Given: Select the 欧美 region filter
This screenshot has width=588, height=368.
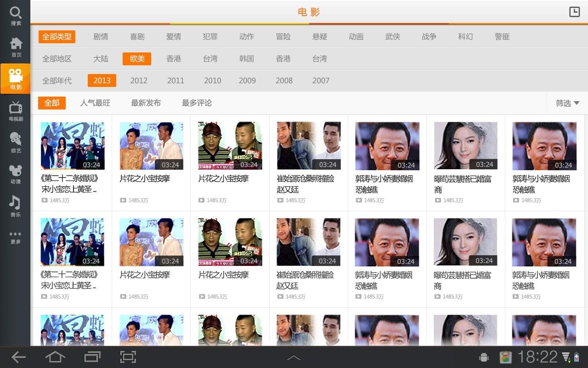Looking at the screenshot, I should 137,58.
